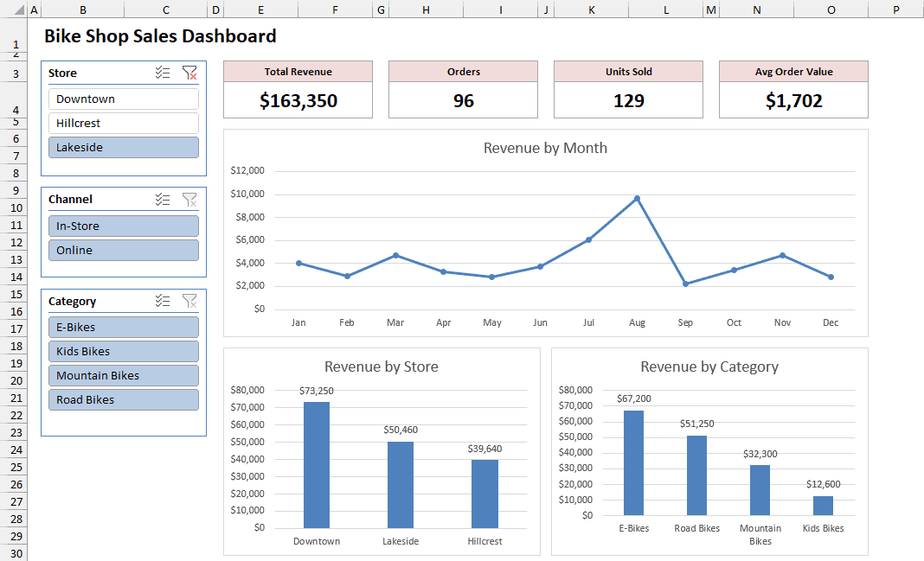Click the Road Bikes bar in category chart
This screenshot has width=924, height=561.
[x=696, y=475]
